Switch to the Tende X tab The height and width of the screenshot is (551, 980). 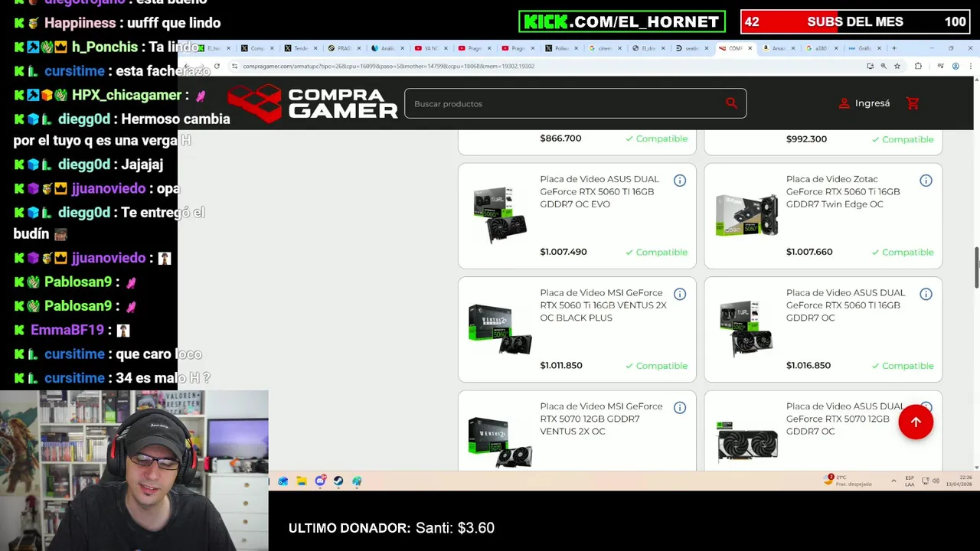(x=301, y=48)
